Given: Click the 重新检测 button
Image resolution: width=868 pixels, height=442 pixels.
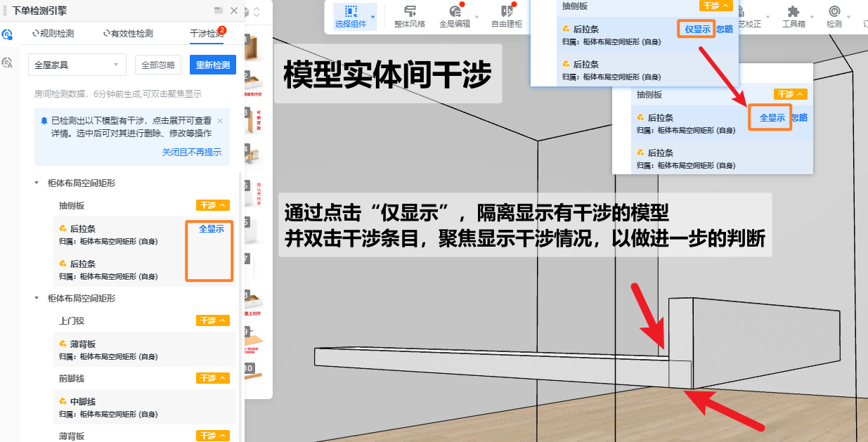Looking at the screenshot, I should point(212,65).
